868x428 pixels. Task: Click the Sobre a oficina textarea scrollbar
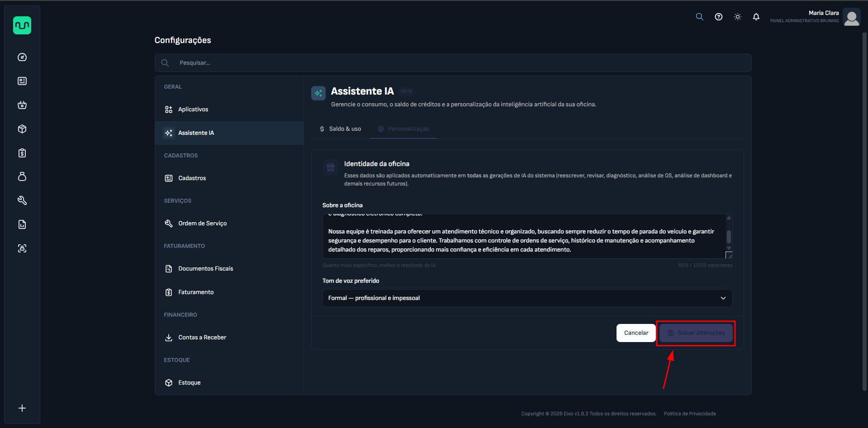point(729,236)
